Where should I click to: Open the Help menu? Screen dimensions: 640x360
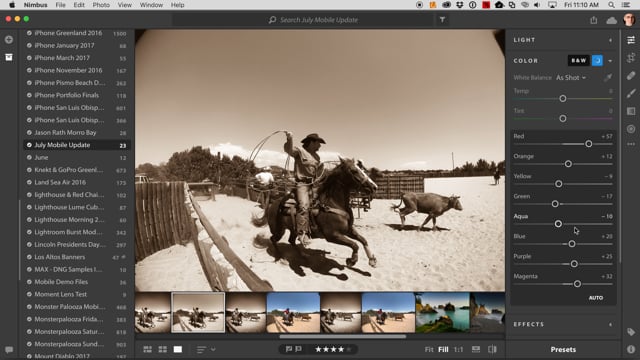click(x=177, y=5)
